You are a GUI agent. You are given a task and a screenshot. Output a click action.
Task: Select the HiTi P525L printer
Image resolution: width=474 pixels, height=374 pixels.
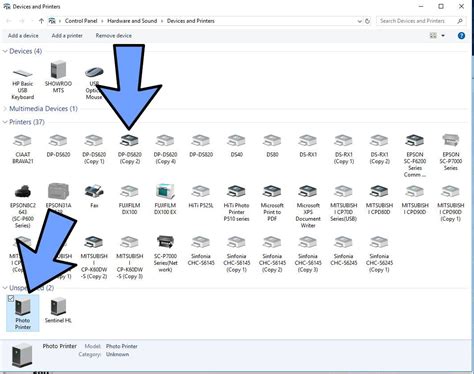pyautogui.click(x=201, y=196)
